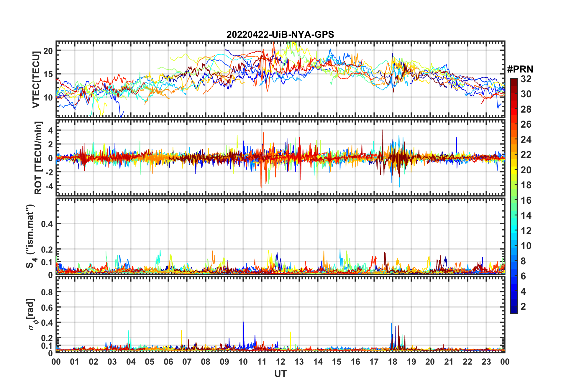
Task: Click colorbar tick label 12
Action: pyautogui.click(x=526, y=230)
